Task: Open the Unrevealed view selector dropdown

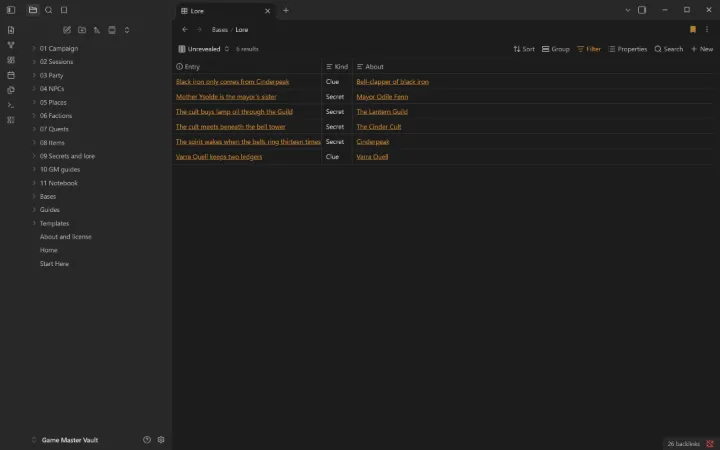Action: pos(203,49)
